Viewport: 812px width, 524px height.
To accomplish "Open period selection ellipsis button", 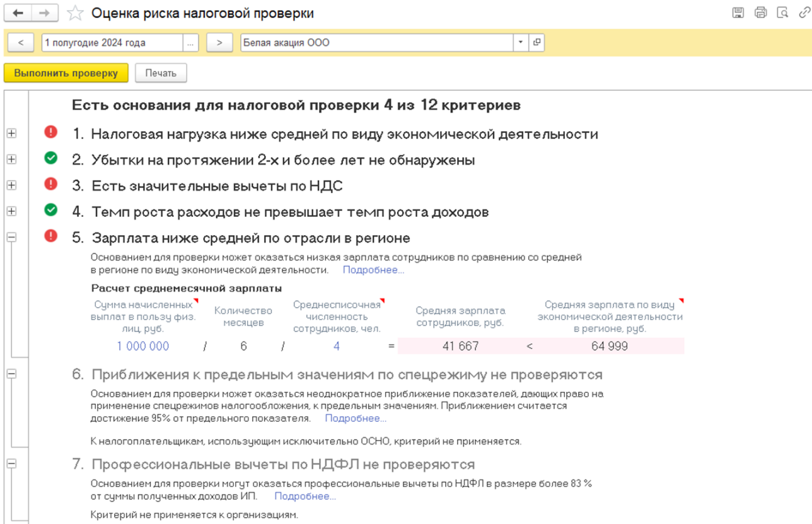I will (191, 43).
